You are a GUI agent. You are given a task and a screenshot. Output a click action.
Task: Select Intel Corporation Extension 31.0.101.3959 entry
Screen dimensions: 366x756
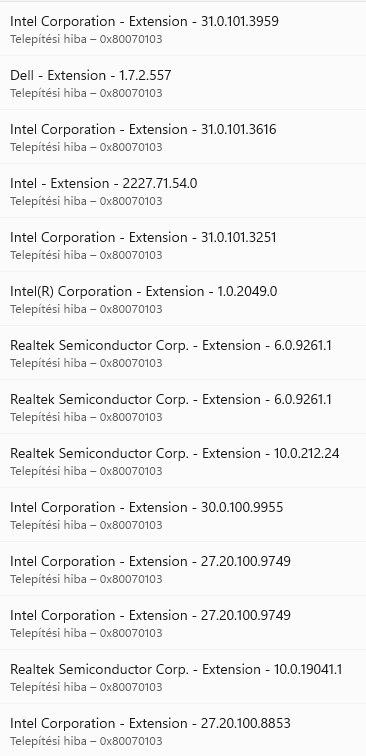coord(183,28)
